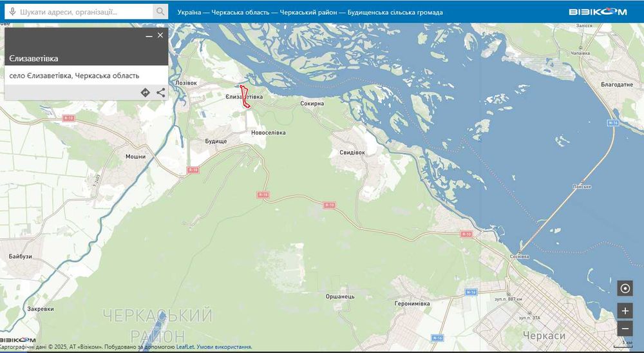644x353 pixels.
Task: Click breadcrumb link Черкаська область
Action: pos(240,12)
